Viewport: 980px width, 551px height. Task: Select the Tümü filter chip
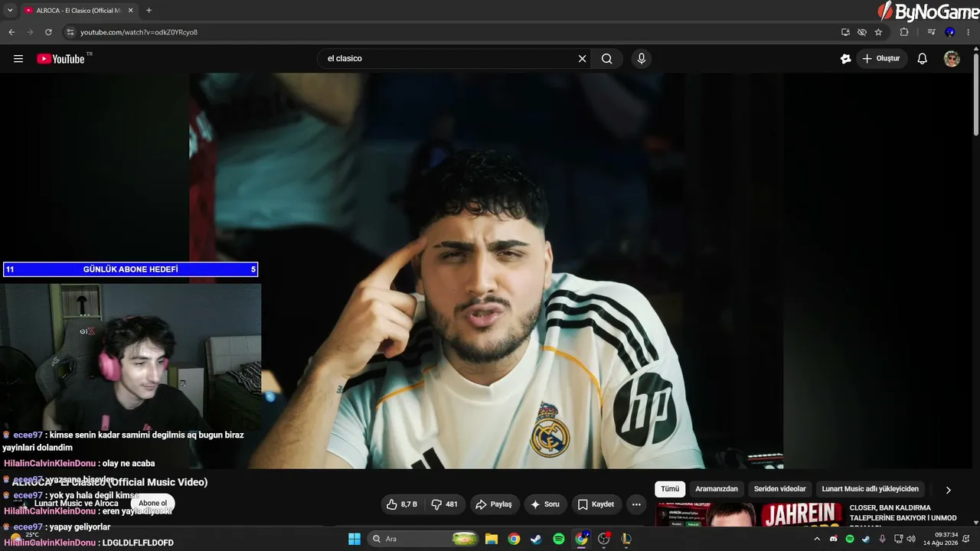click(x=670, y=489)
